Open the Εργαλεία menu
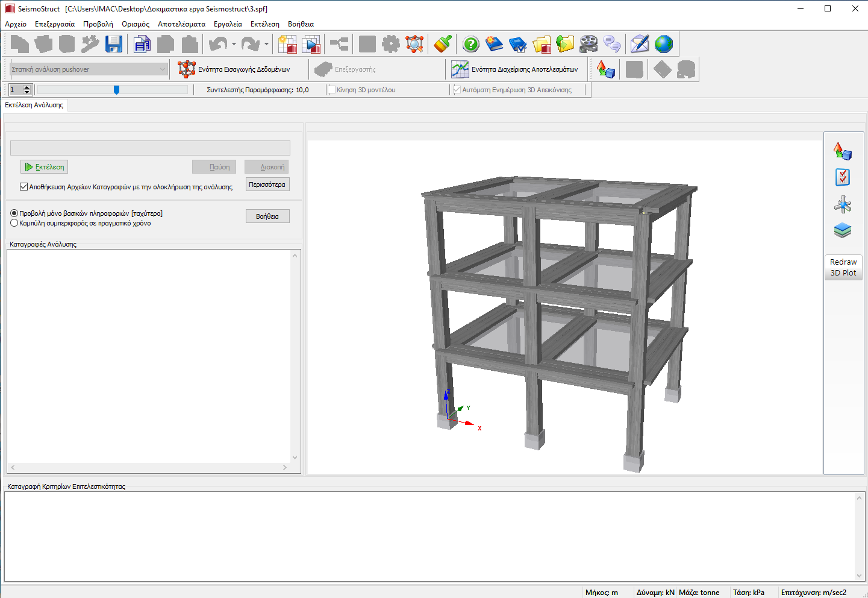This screenshot has width=868, height=598. coord(228,24)
